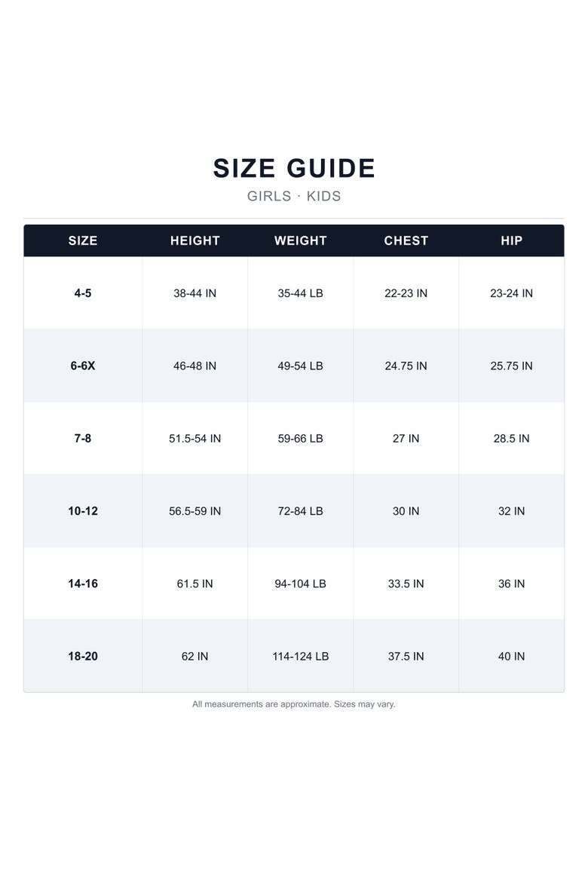Click the 27 IN chest cell
Viewport: 588px width, 882px height.
pos(406,438)
